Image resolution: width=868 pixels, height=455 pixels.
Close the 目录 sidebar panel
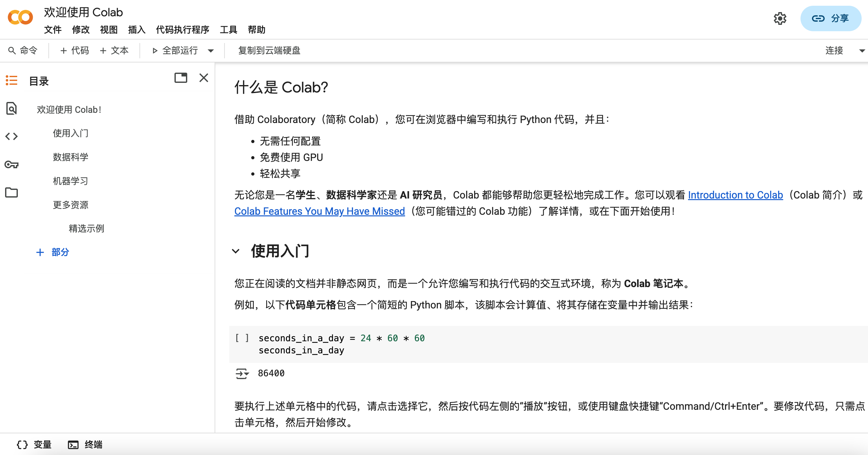[x=203, y=78]
